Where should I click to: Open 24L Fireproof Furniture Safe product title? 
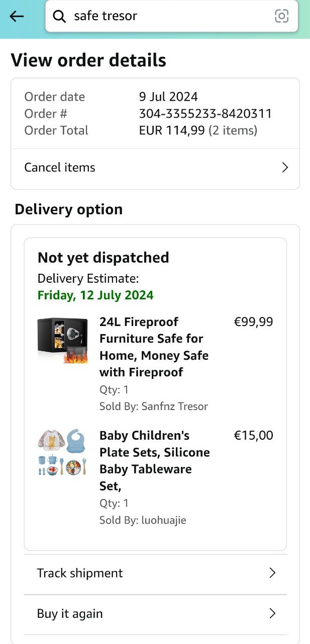(x=154, y=347)
